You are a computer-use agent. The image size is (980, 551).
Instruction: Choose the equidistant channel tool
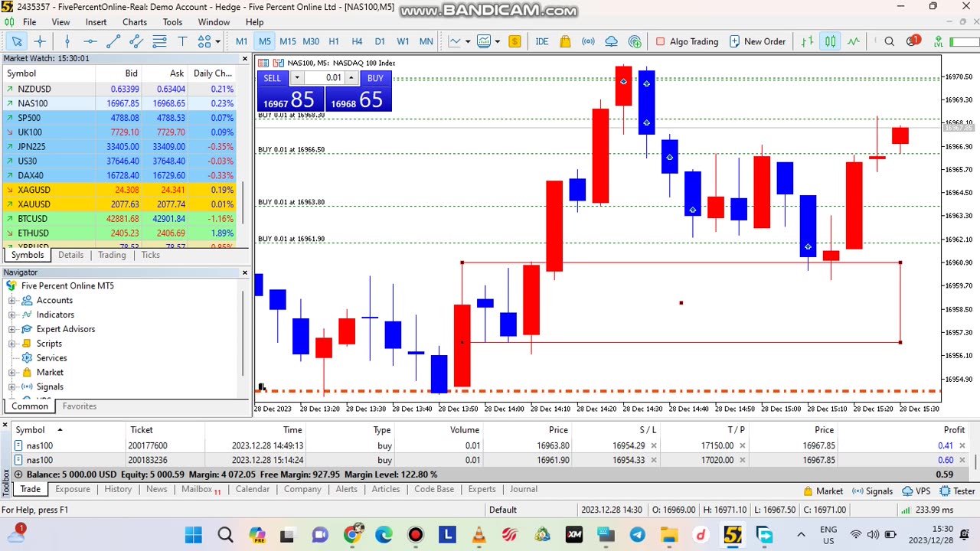click(136, 41)
